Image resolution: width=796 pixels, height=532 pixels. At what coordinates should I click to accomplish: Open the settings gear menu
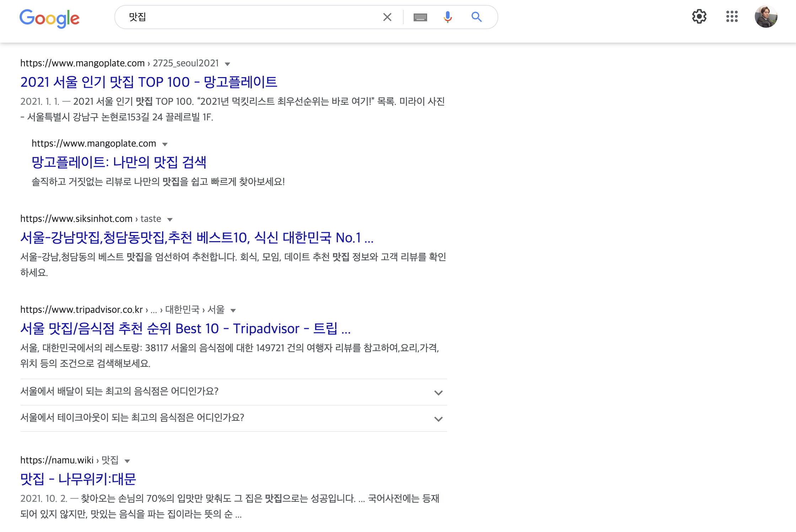tap(699, 17)
